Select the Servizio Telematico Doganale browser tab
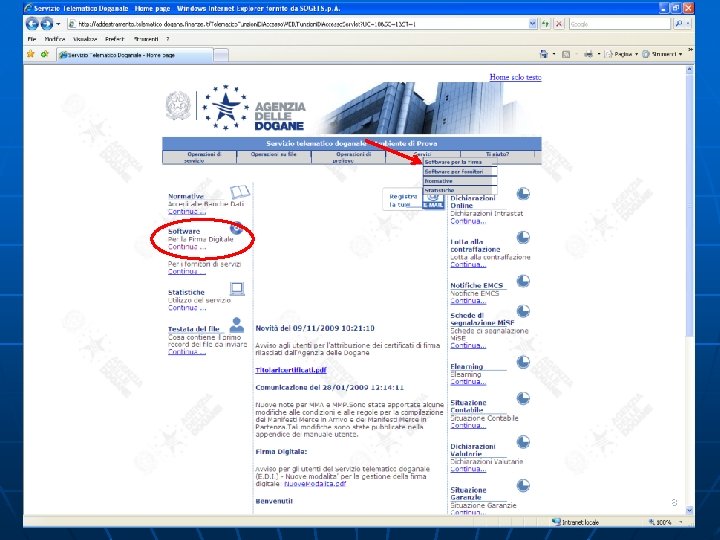This screenshot has width=720, height=540. [x=135, y=55]
